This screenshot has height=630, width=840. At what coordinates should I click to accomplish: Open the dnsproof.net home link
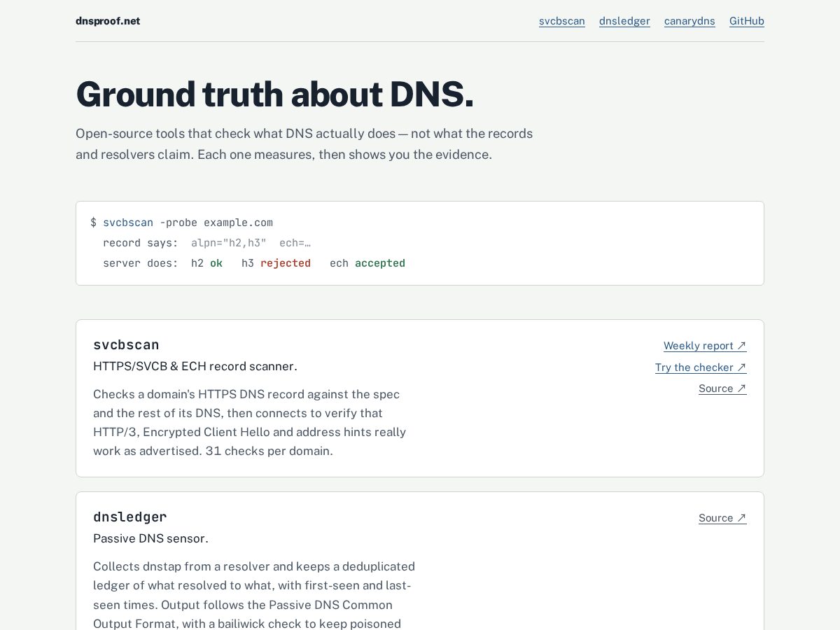click(108, 21)
